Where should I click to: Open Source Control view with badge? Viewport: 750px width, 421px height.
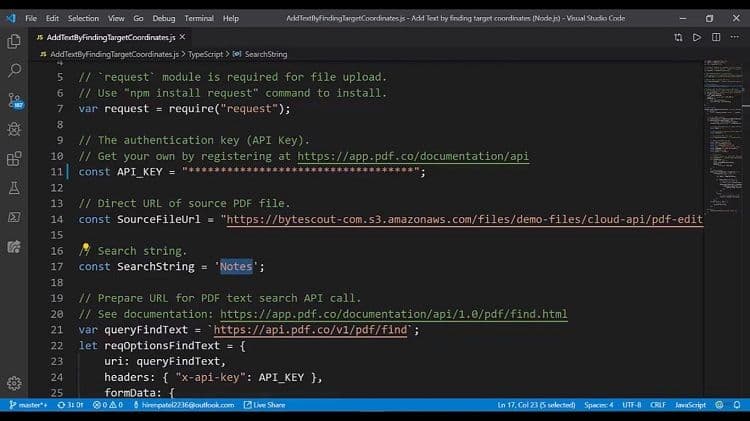[x=14, y=100]
